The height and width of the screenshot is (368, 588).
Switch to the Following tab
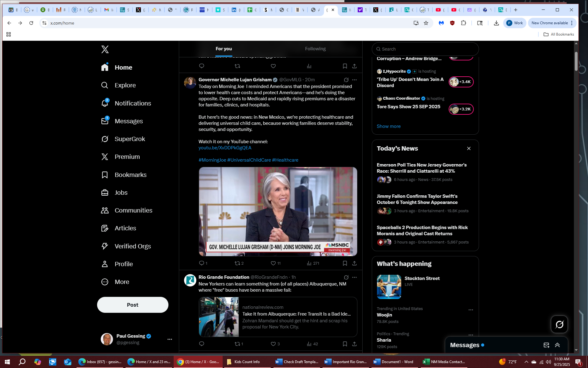[315, 49]
